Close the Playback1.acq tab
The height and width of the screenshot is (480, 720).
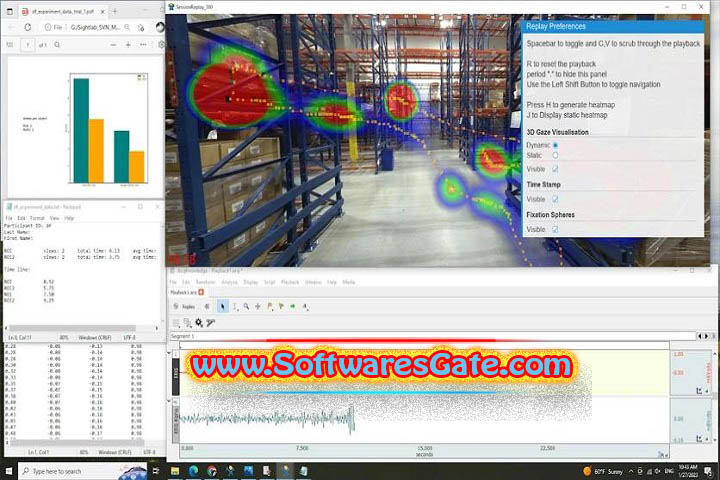point(201,292)
